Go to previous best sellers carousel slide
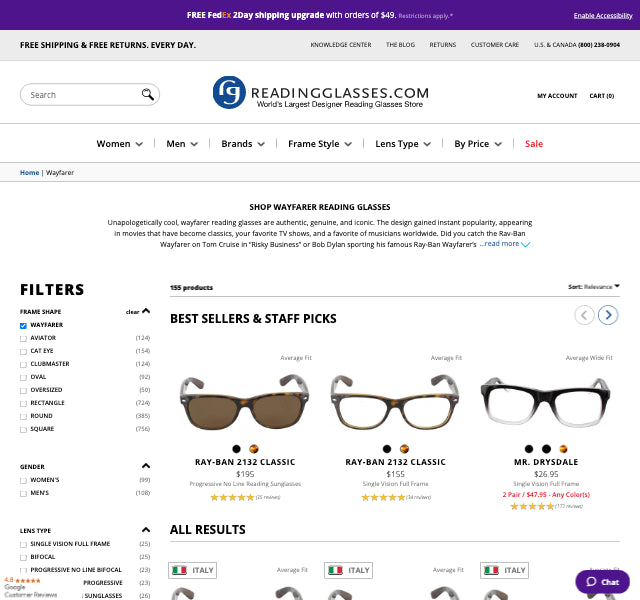Screen dimensions: 640x600 (584, 315)
